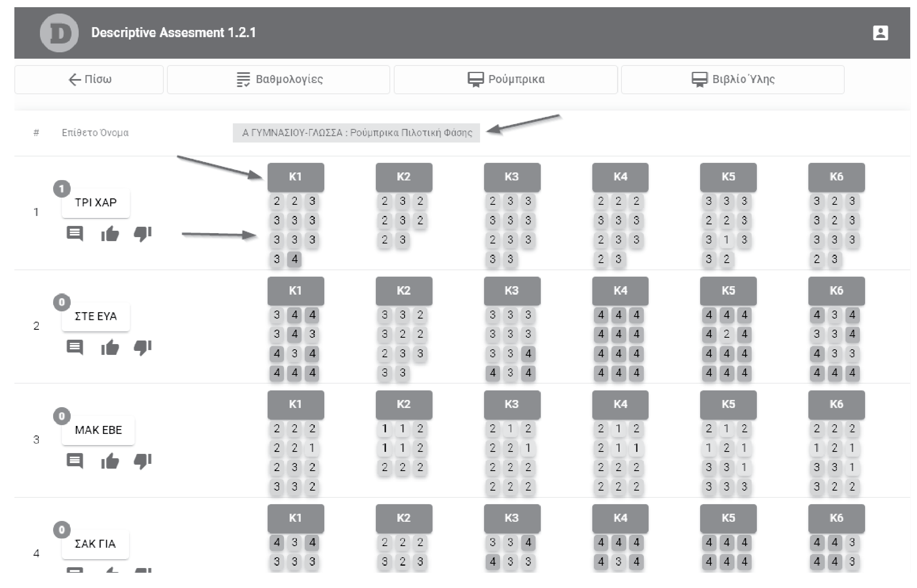Image resolution: width=917 pixels, height=588 pixels.
Task: Click the K2 header for ΣΑΚ ΓΙΑ
Action: [404, 518]
